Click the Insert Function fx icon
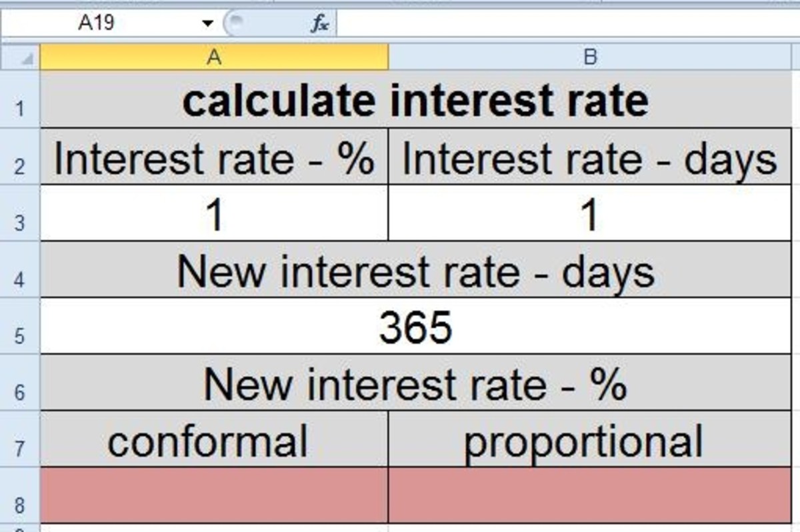Viewport: 800px width, 532px height. (322, 22)
